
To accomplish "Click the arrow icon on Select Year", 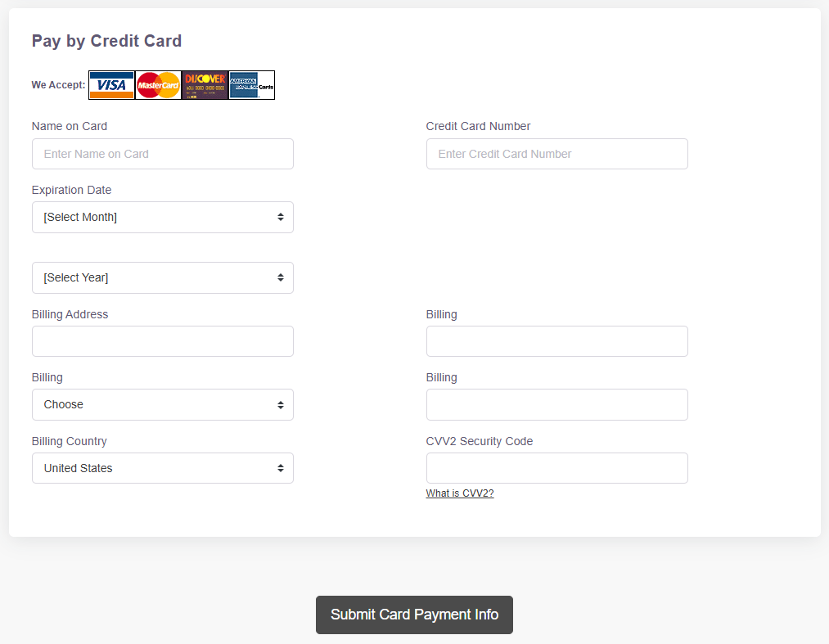I will (281, 277).
